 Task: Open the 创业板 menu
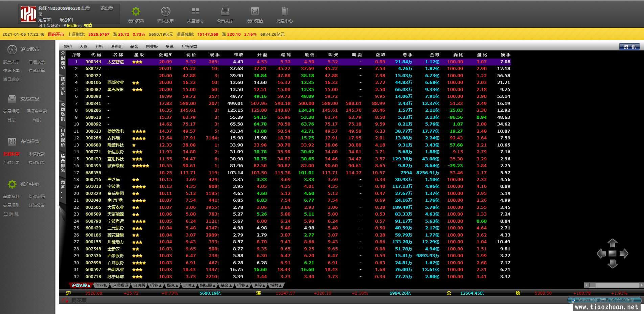[152, 47]
